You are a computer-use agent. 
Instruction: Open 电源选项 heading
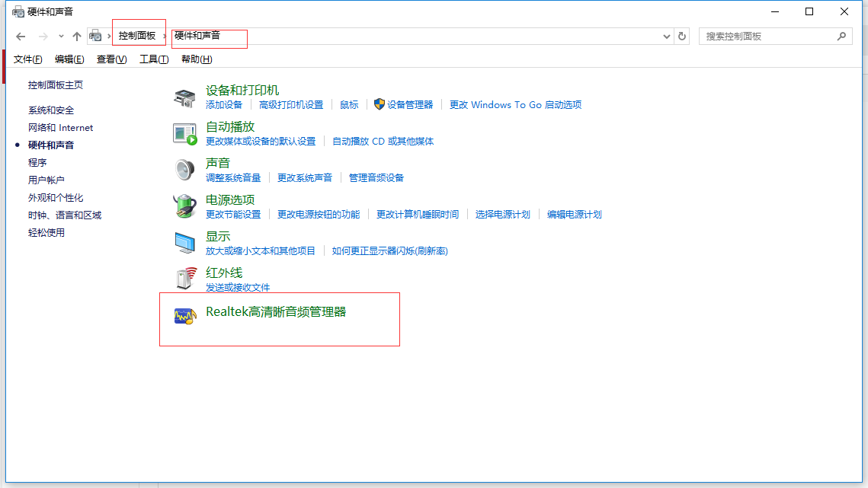(229, 199)
